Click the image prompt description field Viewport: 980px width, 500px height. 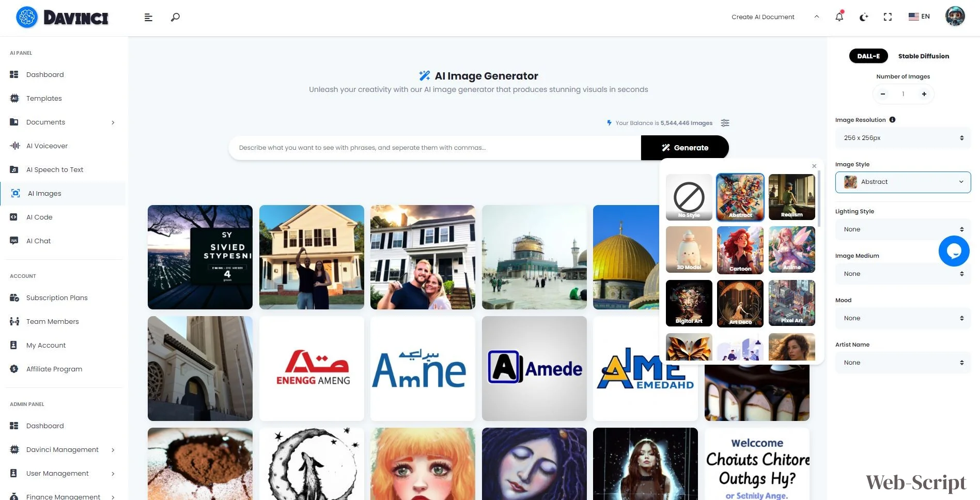434,148
